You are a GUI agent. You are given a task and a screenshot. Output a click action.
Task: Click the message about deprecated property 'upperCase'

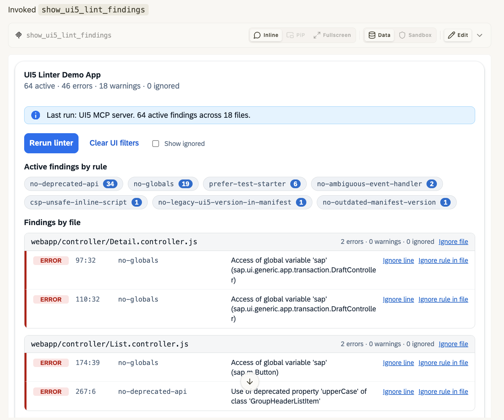pos(299,396)
